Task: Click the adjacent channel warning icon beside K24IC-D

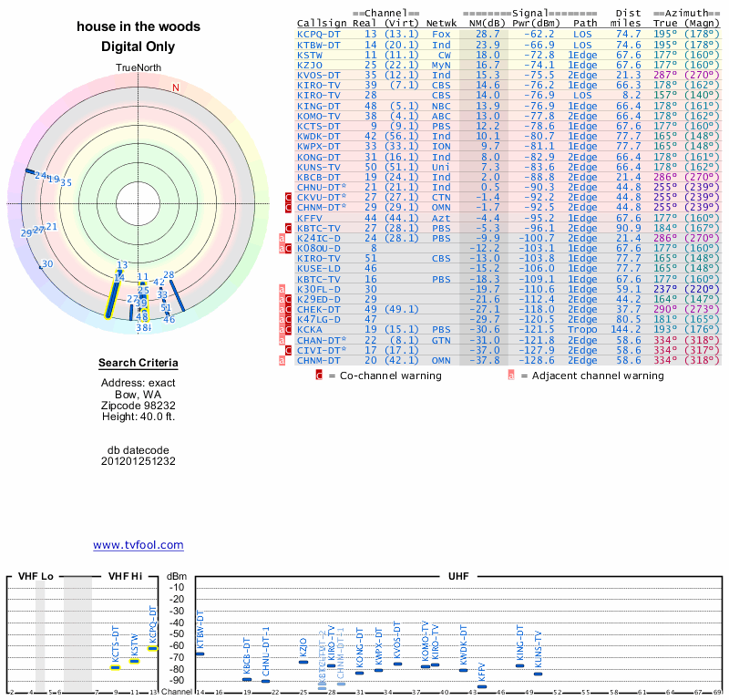Action: point(282,237)
